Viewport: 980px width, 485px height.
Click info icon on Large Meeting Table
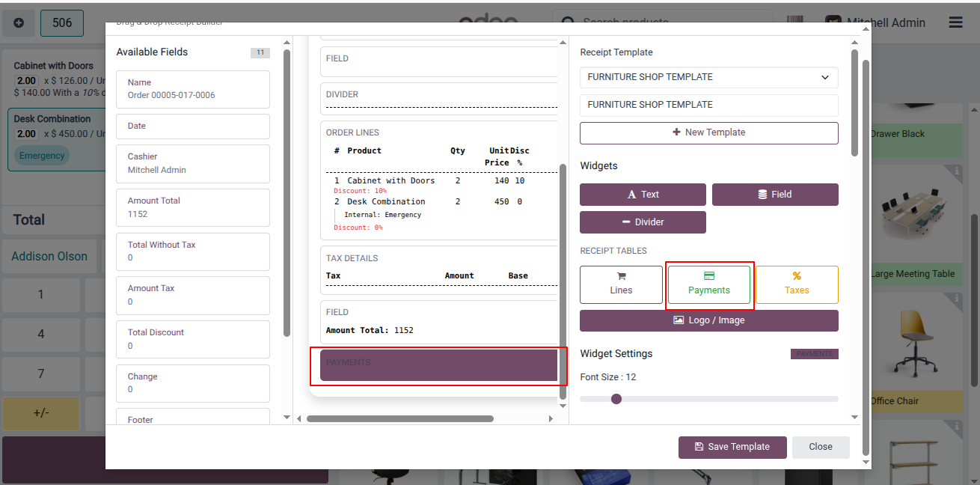(x=957, y=171)
